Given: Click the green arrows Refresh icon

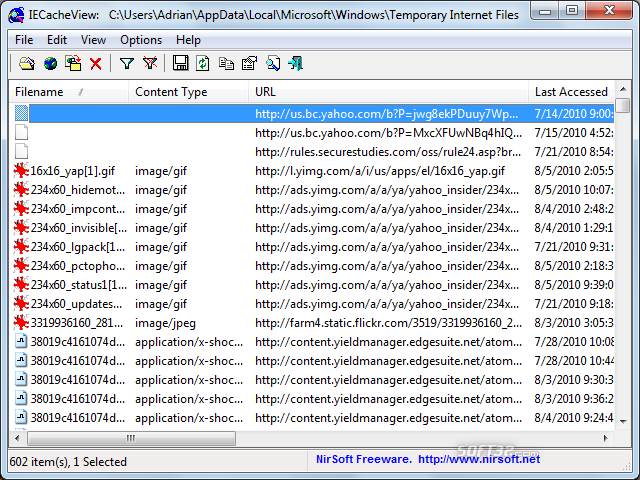Looking at the screenshot, I should click(x=203, y=64).
